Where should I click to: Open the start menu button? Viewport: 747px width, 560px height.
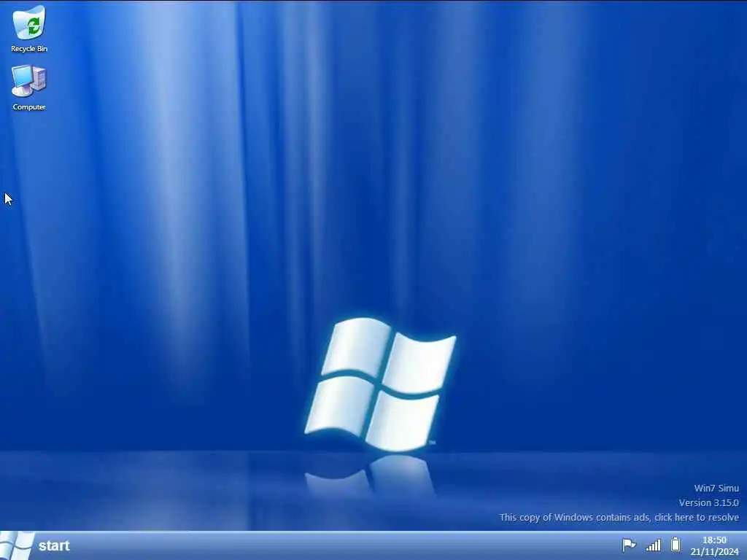[36, 545]
